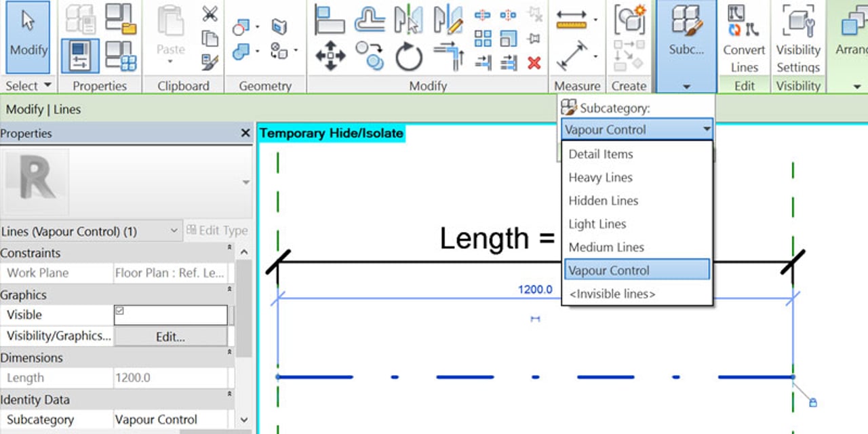Click the Copy tool in Modify panel
Screen dimensions: 868x434
click(x=370, y=56)
